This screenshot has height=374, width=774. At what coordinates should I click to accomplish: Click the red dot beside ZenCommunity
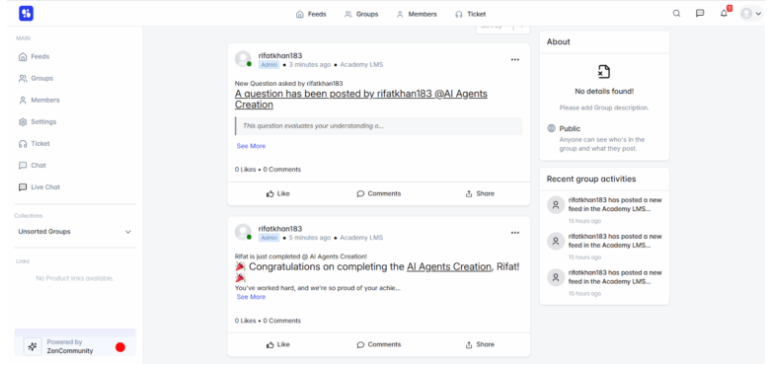click(x=120, y=347)
